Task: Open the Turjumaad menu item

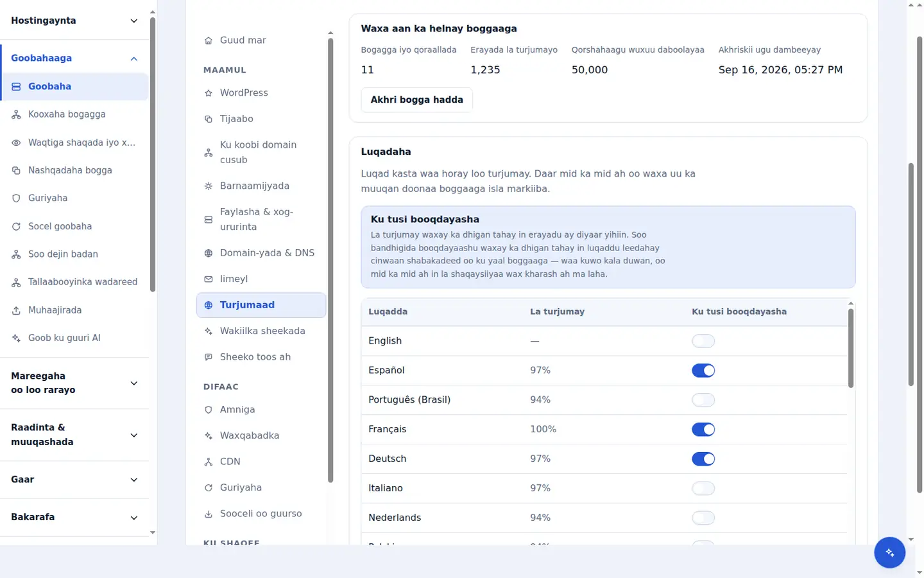Action: (261, 305)
